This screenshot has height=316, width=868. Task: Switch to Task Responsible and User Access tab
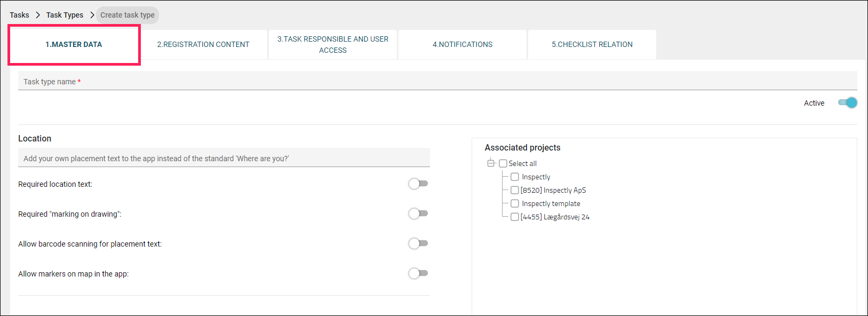coord(333,44)
